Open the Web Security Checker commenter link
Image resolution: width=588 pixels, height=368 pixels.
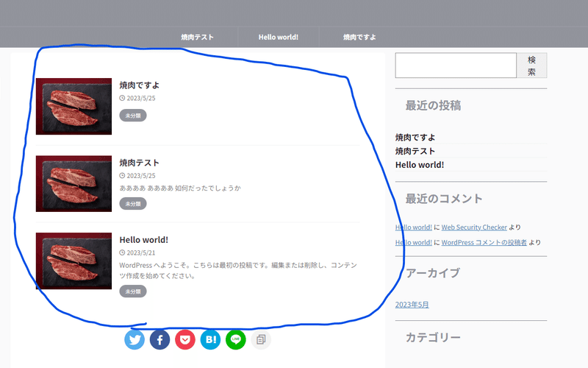474,227
